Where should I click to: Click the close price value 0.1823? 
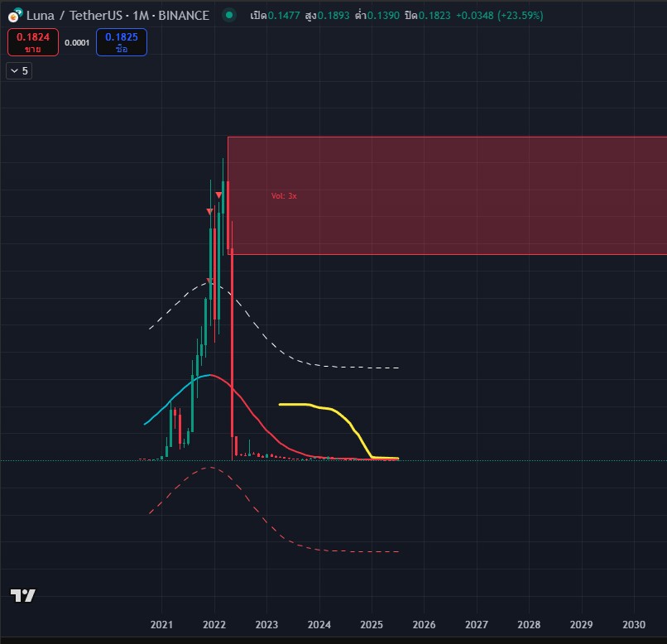(x=434, y=15)
